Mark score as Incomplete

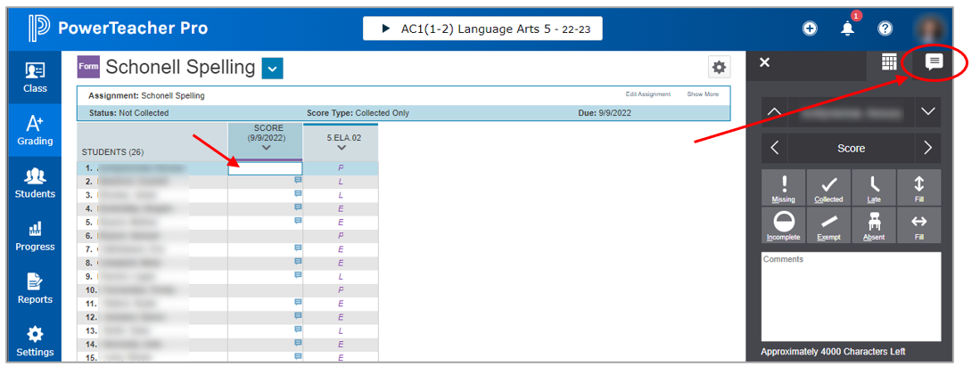783,225
